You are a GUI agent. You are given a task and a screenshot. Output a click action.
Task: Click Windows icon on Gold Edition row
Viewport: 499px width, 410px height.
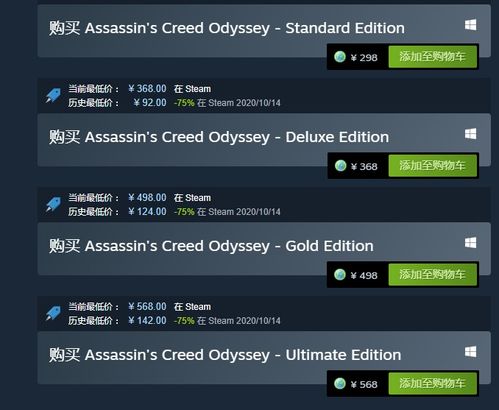[471, 243]
